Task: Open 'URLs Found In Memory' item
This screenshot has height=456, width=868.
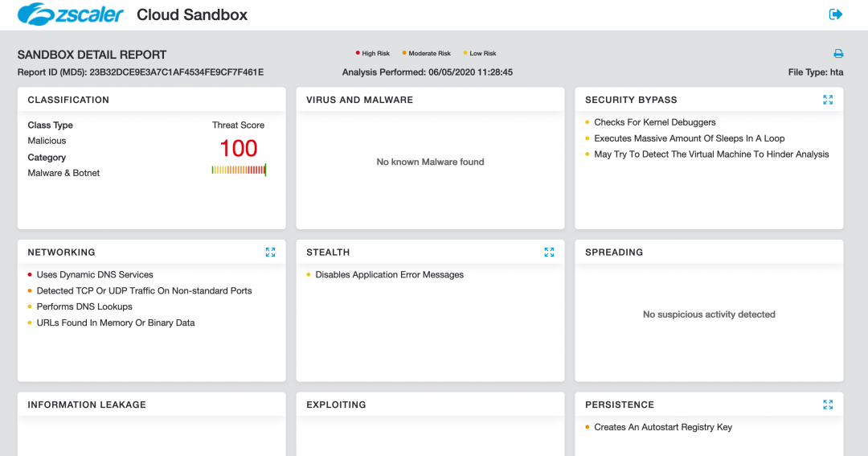Action: coord(116,323)
